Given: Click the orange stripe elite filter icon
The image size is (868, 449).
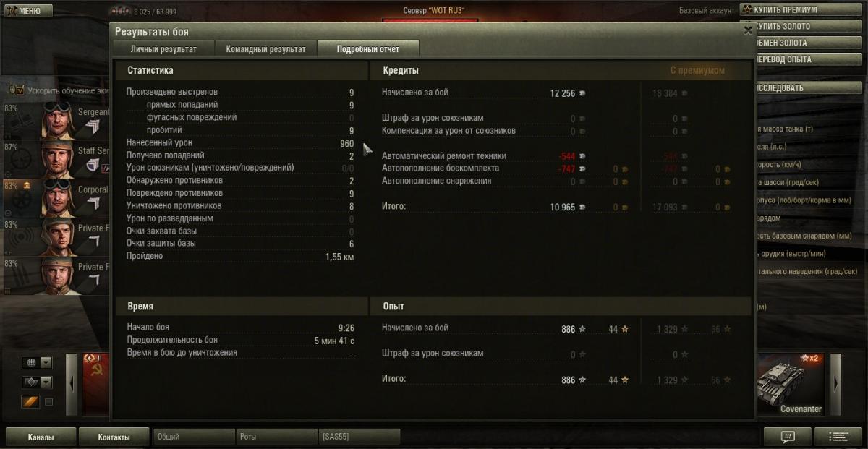Looking at the screenshot, I should [x=30, y=401].
